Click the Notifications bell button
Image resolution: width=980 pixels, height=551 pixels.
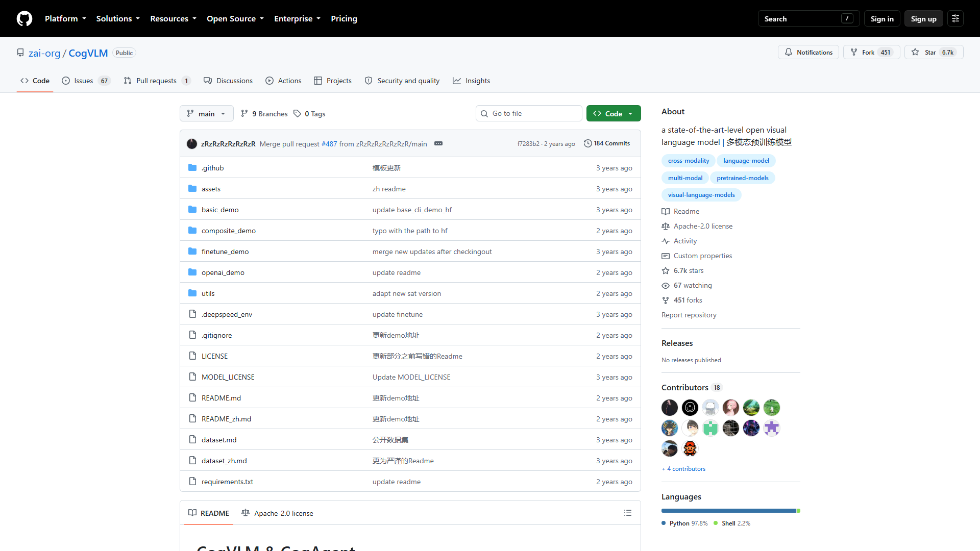[x=808, y=52]
